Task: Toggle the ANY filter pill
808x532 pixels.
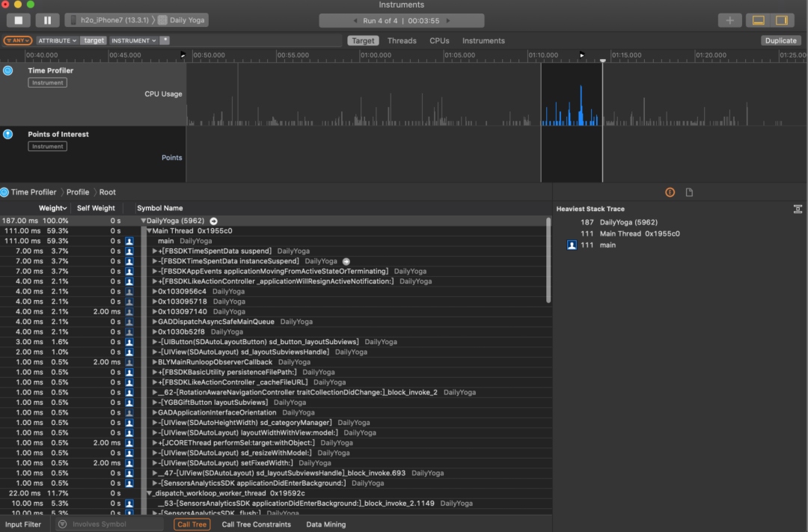Action: pyautogui.click(x=18, y=40)
